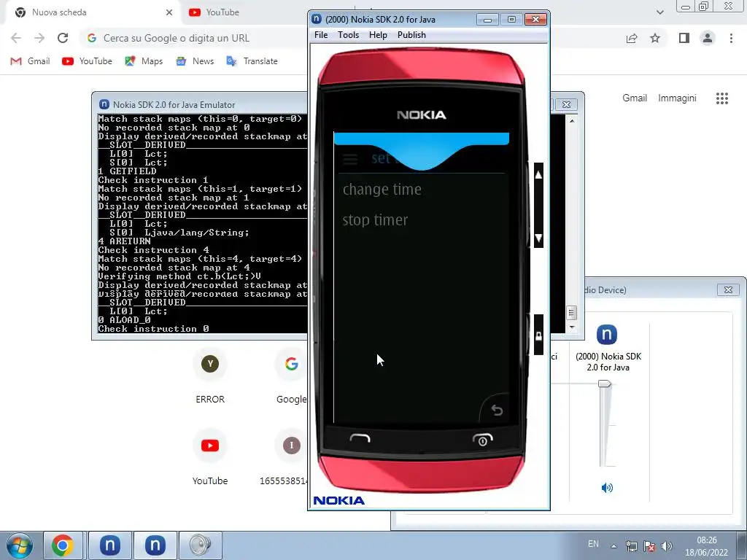Click the network tray icon
Screen dimensions: 747x560
point(631,546)
